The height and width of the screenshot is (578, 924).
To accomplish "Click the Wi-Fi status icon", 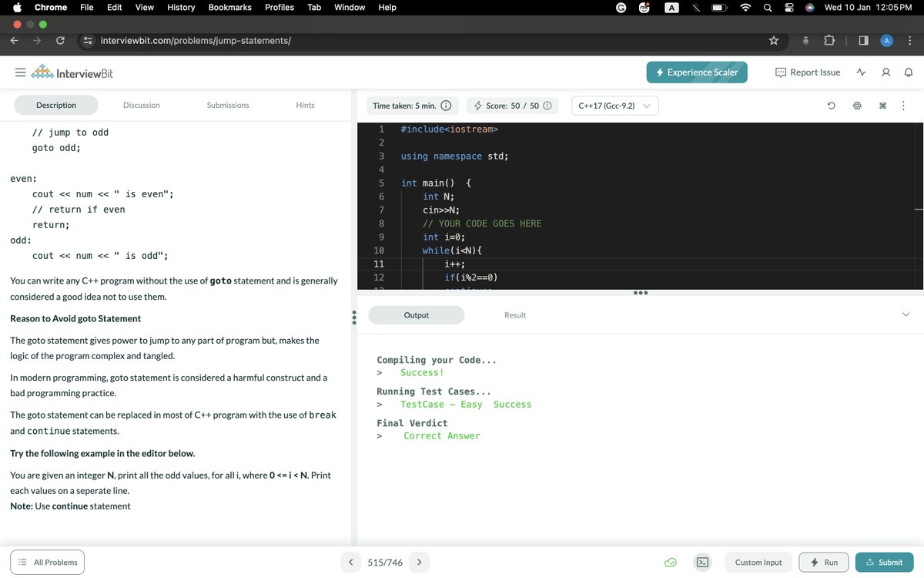I will click(745, 8).
